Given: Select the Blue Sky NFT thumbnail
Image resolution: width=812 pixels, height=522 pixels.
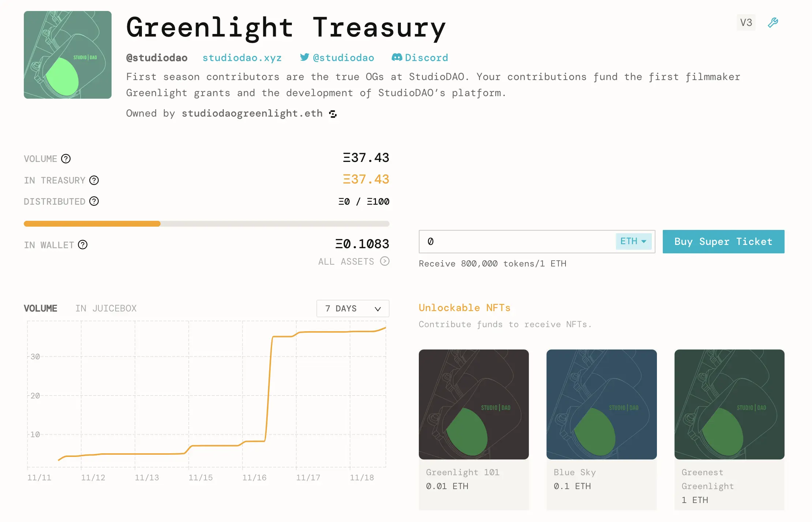Looking at the screenshot, I should coord(601,404).
